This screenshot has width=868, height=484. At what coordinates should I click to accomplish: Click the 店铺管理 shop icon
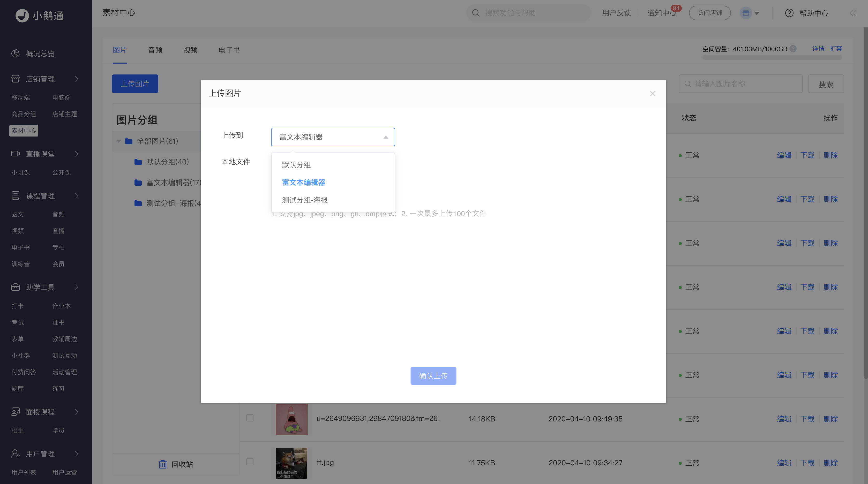point(16,79)
